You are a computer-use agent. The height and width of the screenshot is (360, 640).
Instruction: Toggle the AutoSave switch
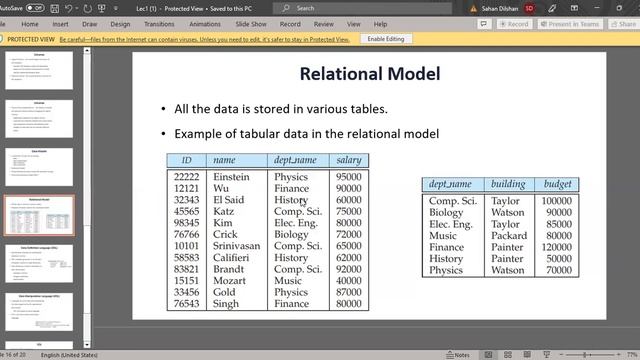tap(35, 8)
